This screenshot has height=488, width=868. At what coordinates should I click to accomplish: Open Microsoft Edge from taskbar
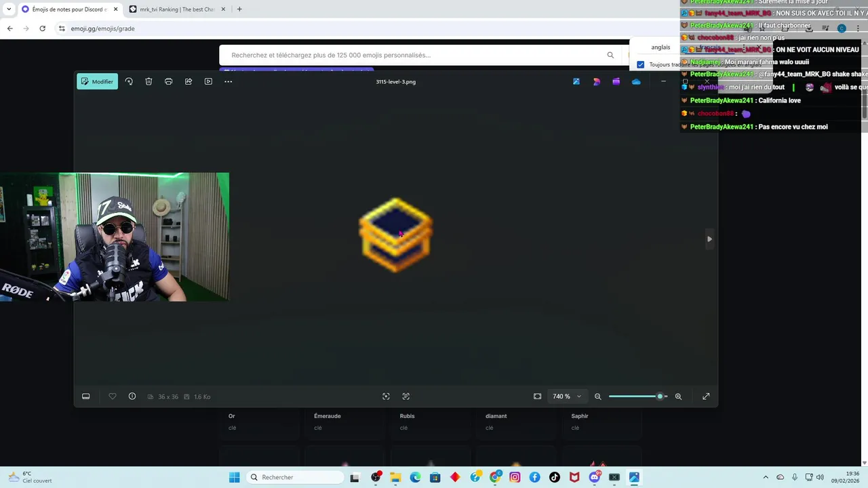tap(415, 477)
